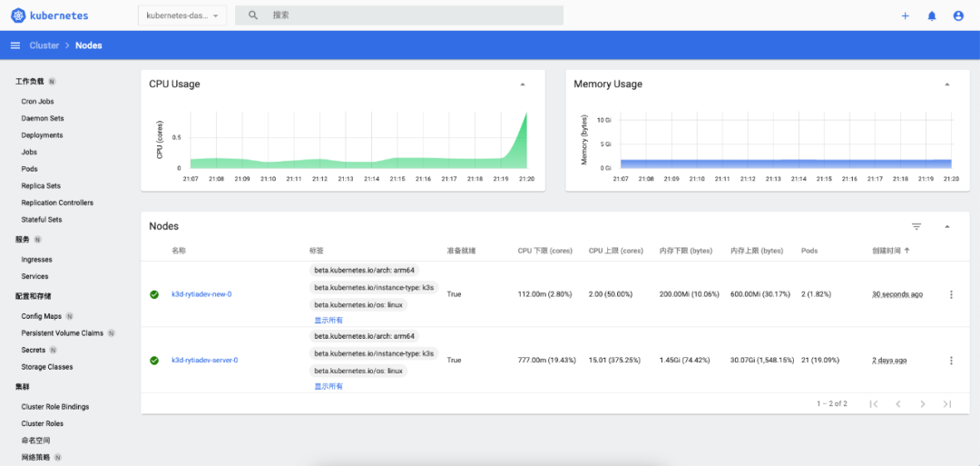Sort by 创建时间 arrow

[x=906, y=250]
